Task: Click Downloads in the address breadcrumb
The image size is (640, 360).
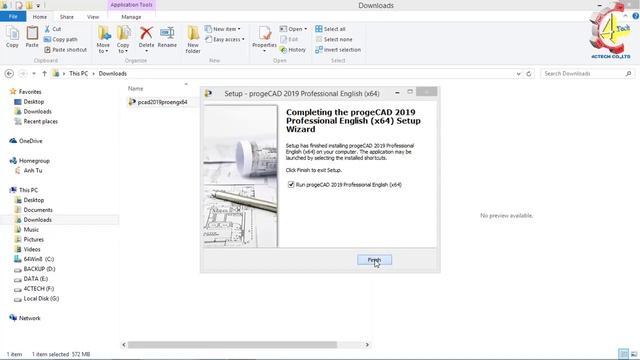Action: 113,73
